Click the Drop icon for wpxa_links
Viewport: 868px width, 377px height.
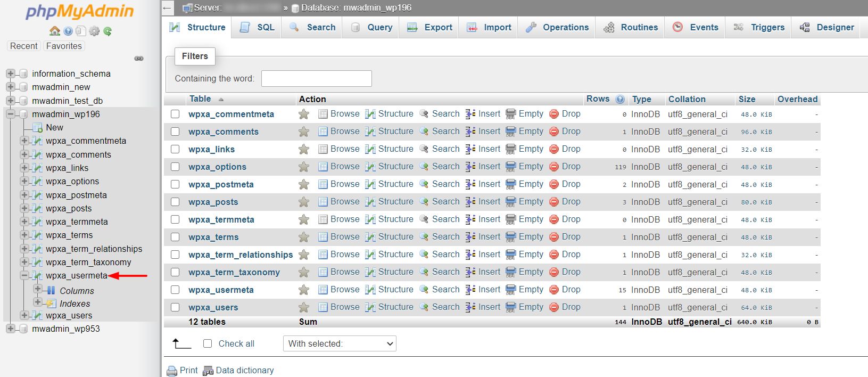(554, 149)
